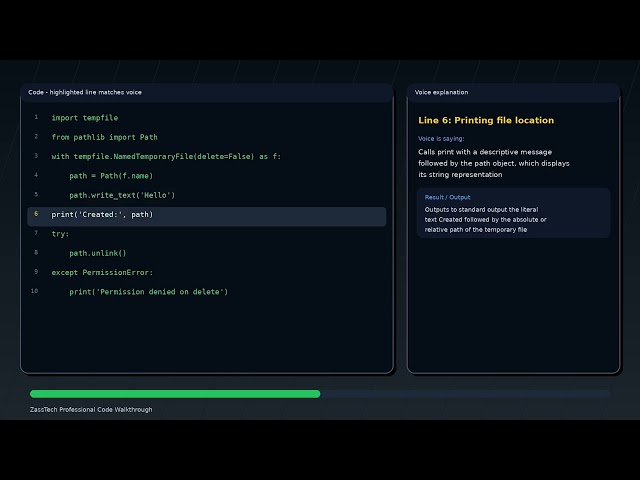Click highlighted line print('Created:', path)
The image size is (640, 480).
[207, 216]
